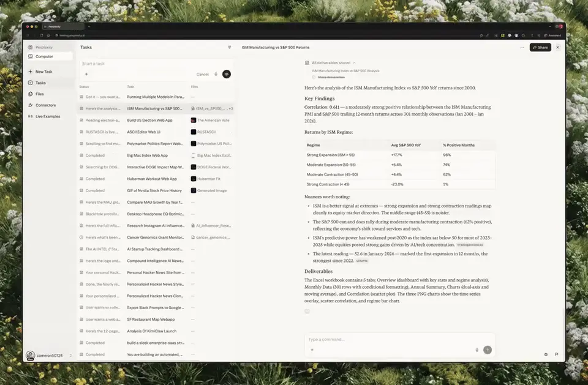Click the microphone icon in command box
The height and width of the screenshot is (385, 588).
click(x=477, y=349)
